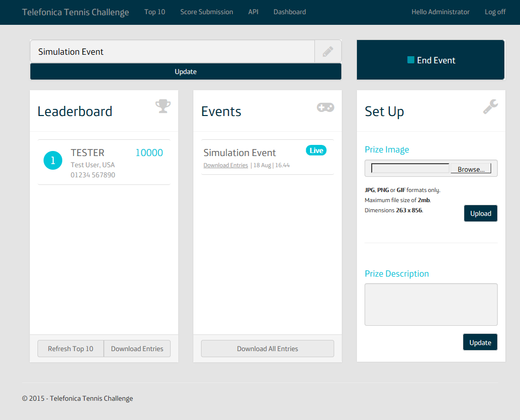The image size is (520, 420).
Task: Click the Log off link
Action: point(495,12)
